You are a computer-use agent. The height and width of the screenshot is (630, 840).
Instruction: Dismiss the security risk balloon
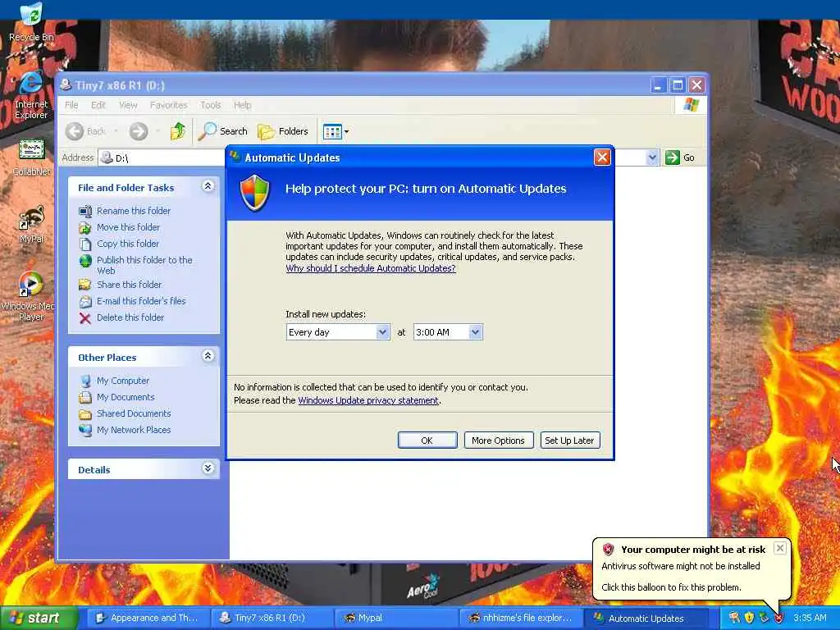point(780,548)
